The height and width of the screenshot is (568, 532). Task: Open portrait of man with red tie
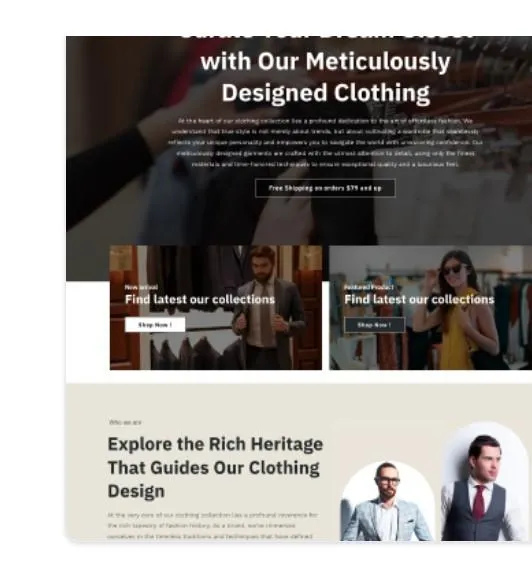point(485,481)
